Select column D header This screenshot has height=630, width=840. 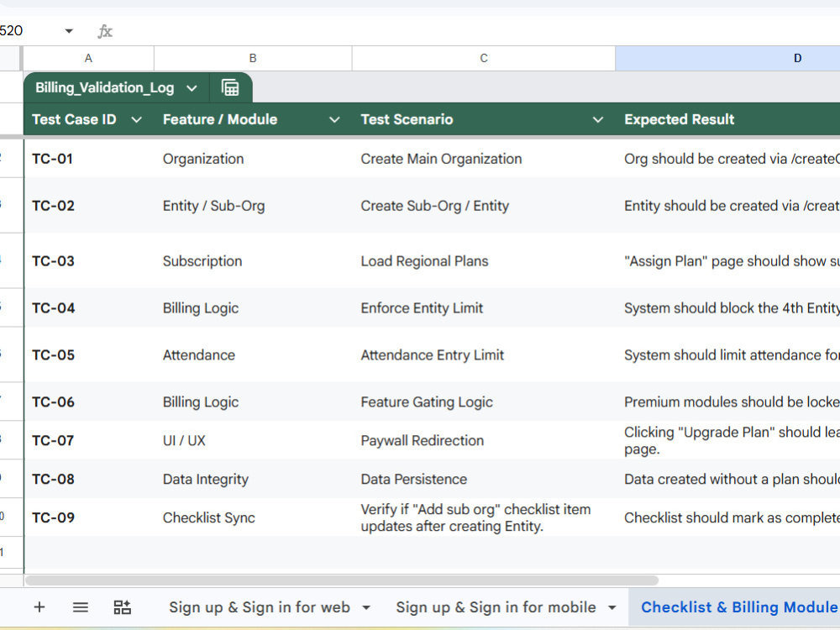pyautogui.click(x=727, y=58)
